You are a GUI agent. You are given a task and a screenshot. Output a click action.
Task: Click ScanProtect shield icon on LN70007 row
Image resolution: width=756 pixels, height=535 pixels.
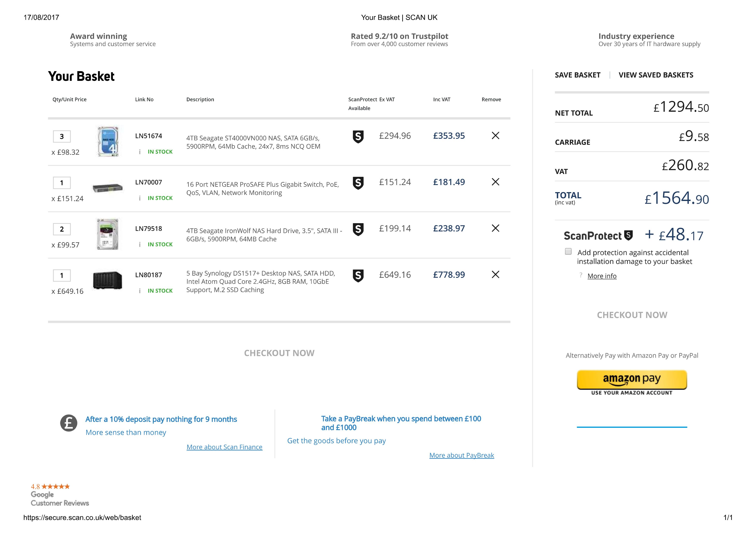(358, 183)
